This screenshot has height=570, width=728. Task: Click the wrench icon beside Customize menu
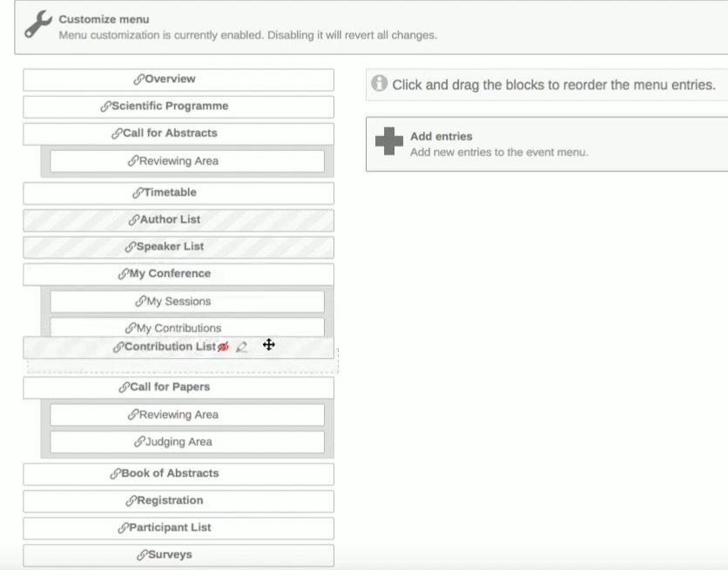pos(38,24)
